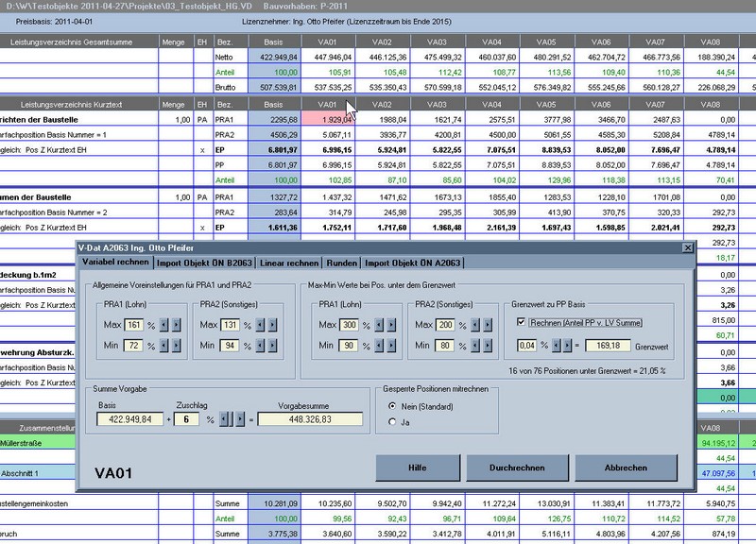
Task: Open the Import Objekt ÖN B2063 tab
Action: tap(204, 262)
